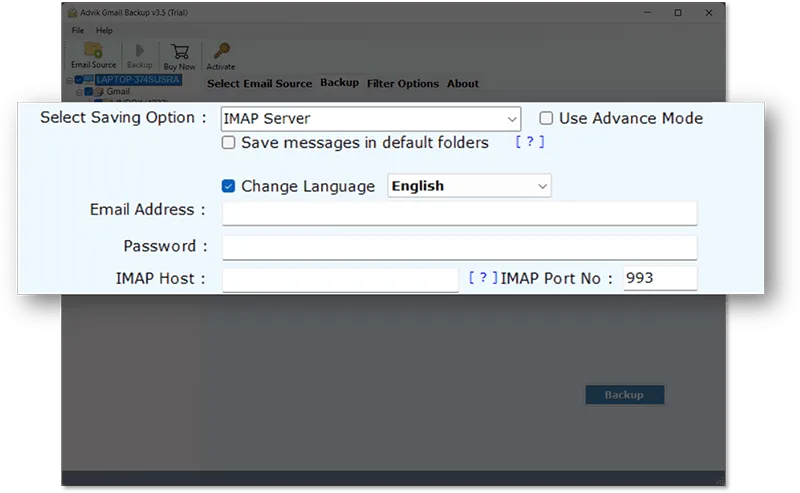Enable Use Advance Mode checkbox
This screenshot has height=493, width=800.
546,118
